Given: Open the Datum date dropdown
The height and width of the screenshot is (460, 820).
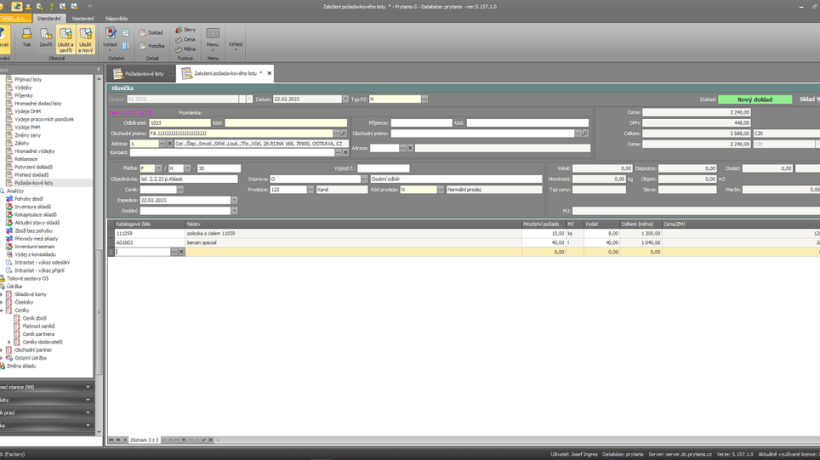Looking at the screenshot, I should tap(346, 99).
